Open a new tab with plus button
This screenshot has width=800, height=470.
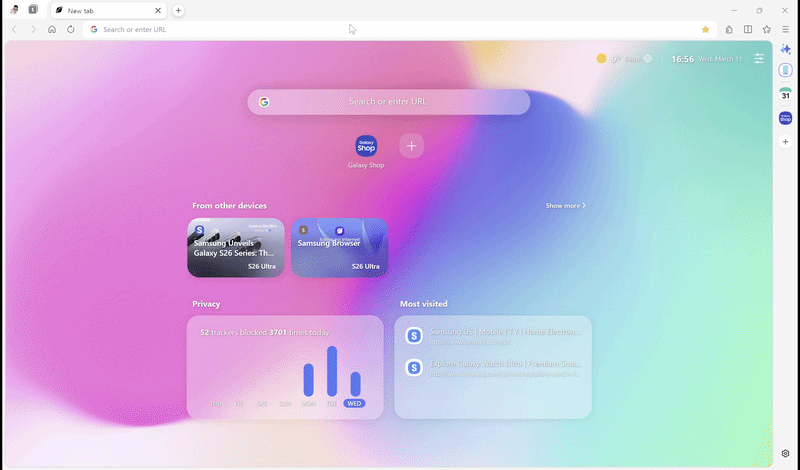pos(178,10)
